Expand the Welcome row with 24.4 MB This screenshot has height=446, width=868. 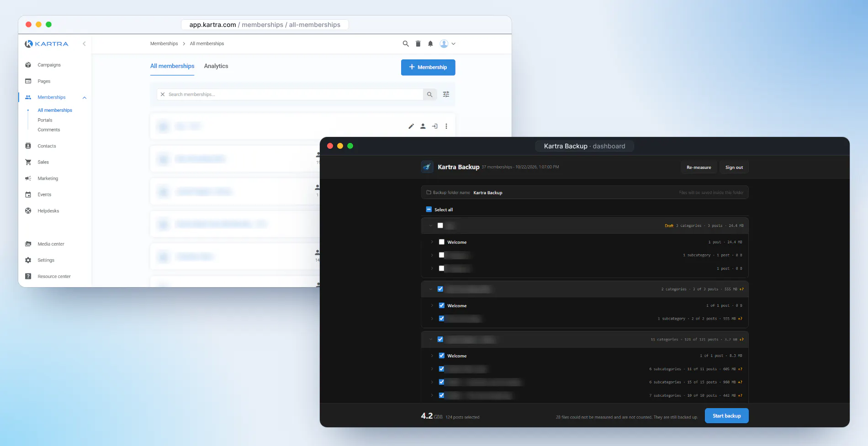(x=432, y=242)
